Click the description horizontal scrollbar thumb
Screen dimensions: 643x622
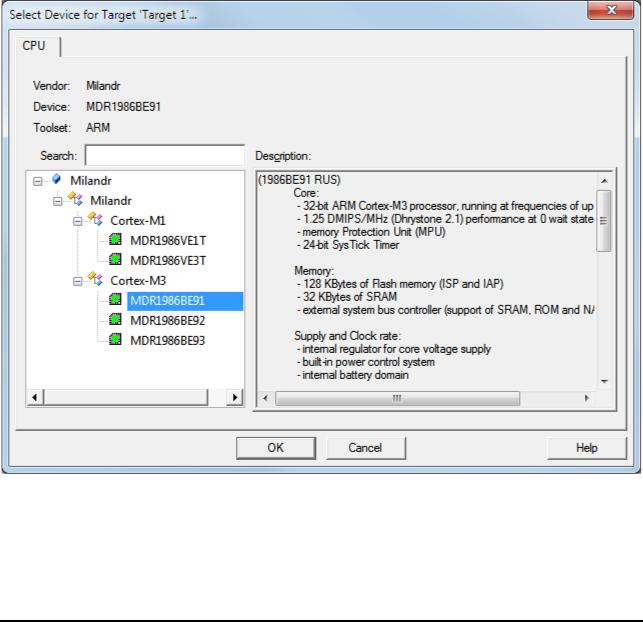[x=397, y=398]
